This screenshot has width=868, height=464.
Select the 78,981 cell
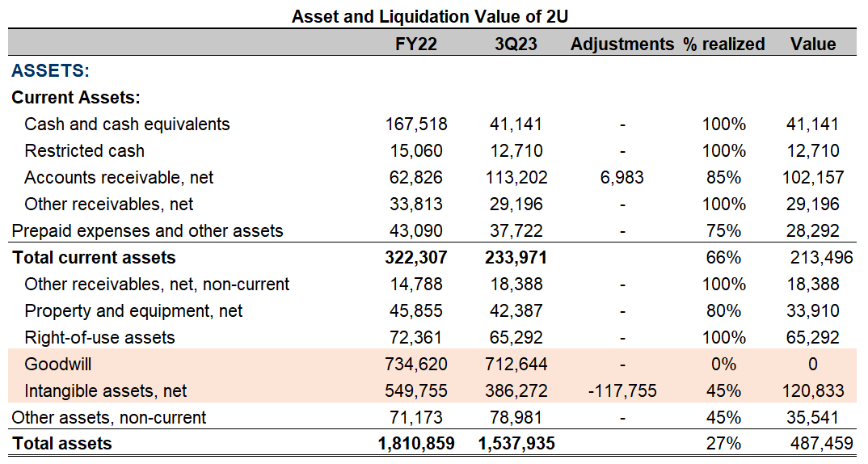click(516, 417)
